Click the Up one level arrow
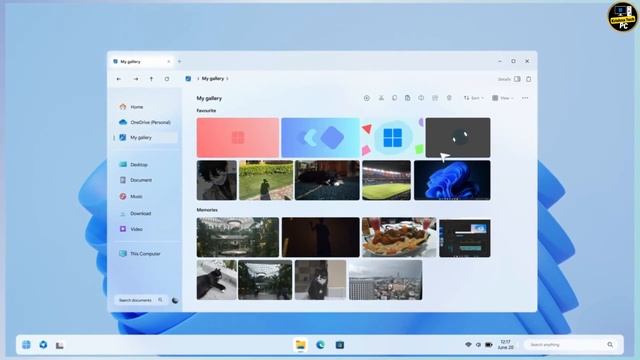This screenshot has width=640, height=360. [x=151, y=79]
